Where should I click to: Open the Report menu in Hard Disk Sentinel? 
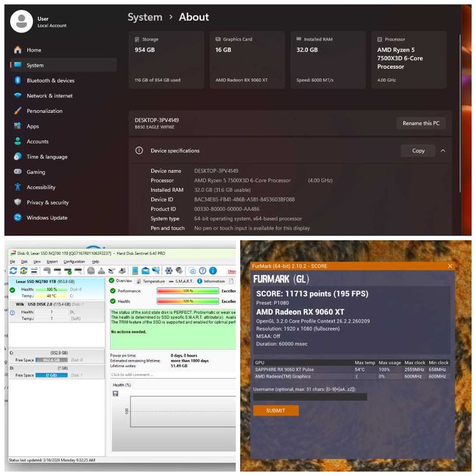click(52, 261)
